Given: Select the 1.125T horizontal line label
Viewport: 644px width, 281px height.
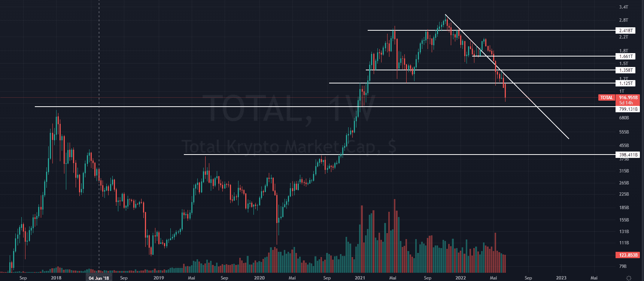Looking at the screenshot, I should click(x=626, y=83).
